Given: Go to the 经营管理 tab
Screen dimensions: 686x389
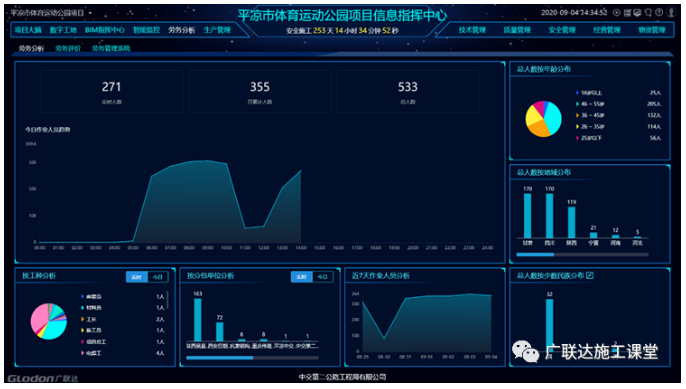Looking at the screenshot, I should tap(607, 30).
